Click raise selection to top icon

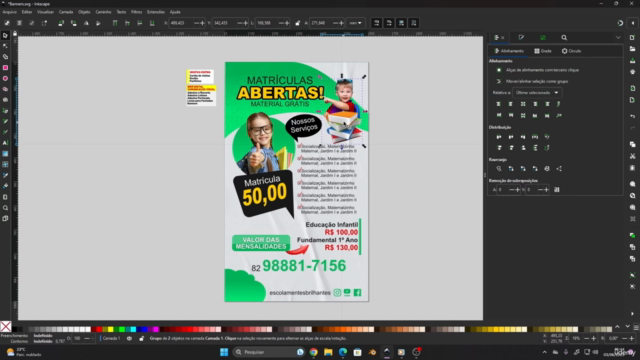tap(115, 23)
